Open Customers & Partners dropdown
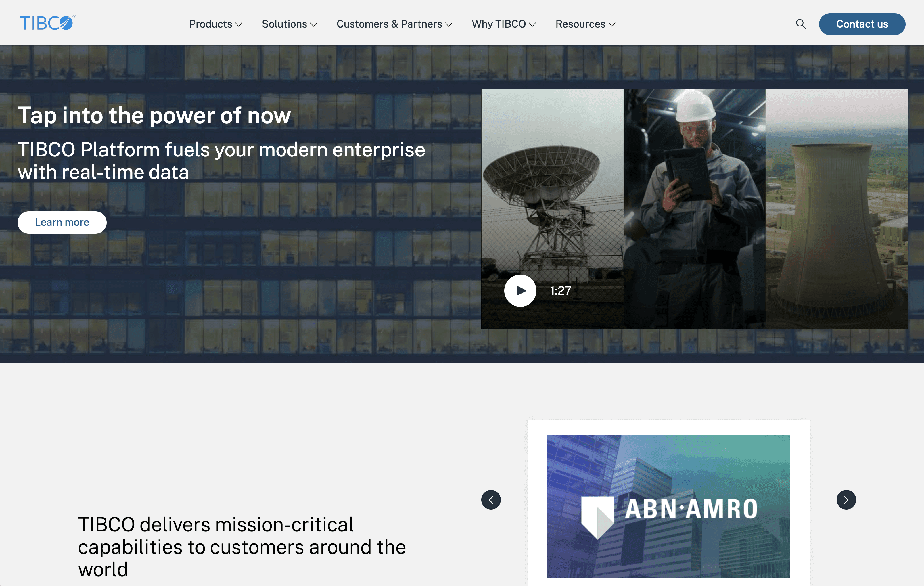 tap(394, 24)
